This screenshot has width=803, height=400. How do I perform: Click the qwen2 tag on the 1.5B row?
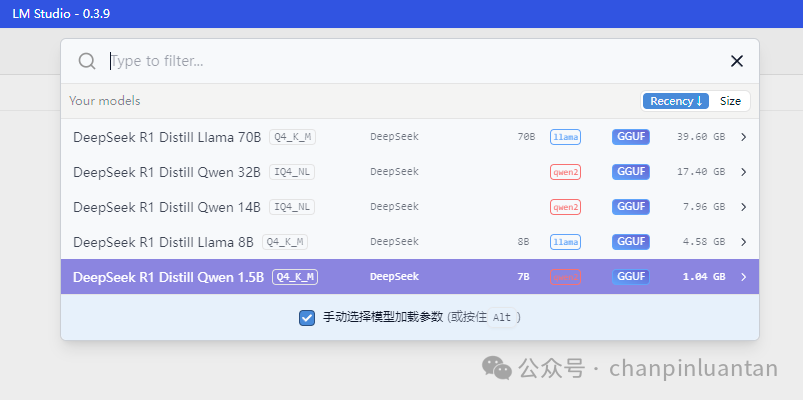click(x=565, y=277)
